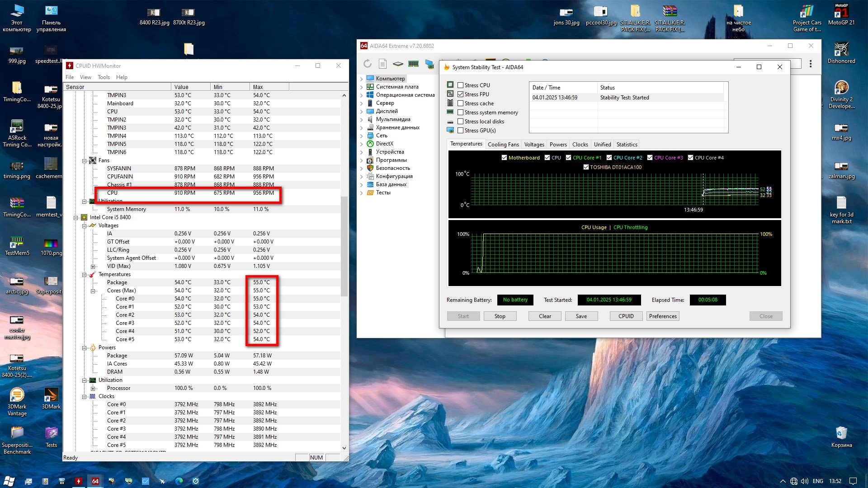Click the Preferences button
The height and width of the screenshot is (488, 868).
tap(662, 316)
